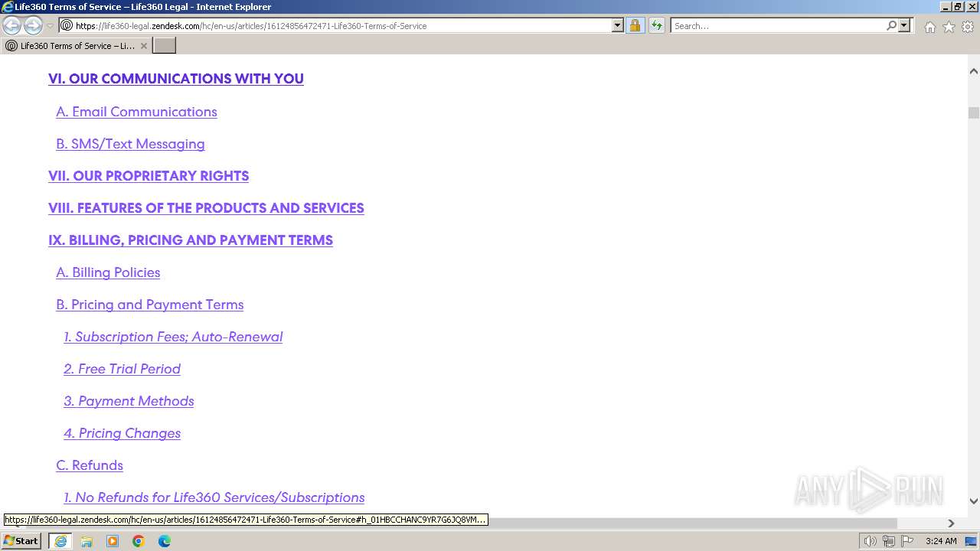Select the Life360 Terms of Service tab
This screenshot has height=551, width=980.
pyautogui.click(x=75, y=45)
